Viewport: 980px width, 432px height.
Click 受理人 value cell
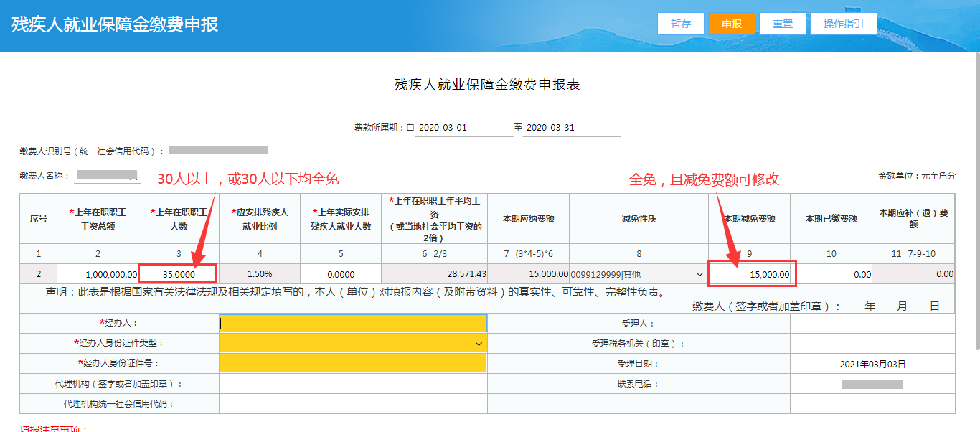click(872, 324)
